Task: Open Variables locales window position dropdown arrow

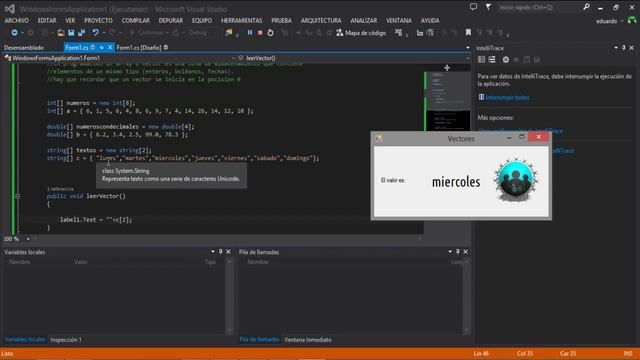Action: (x=213, y=252)
